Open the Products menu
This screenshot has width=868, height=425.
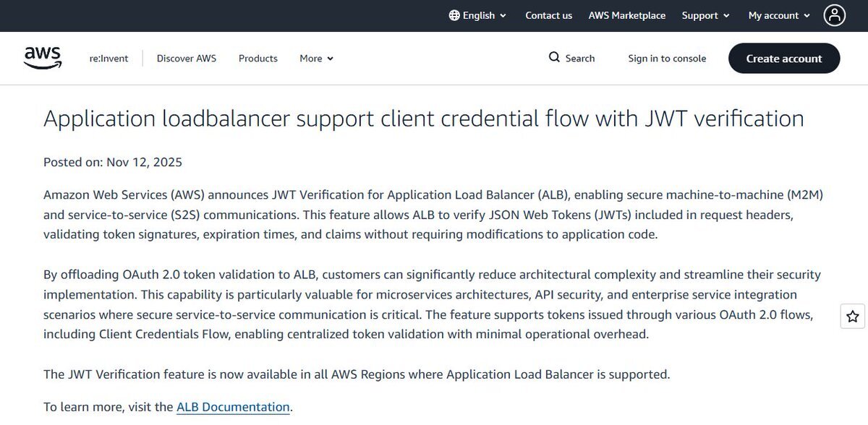(x=258, y=59)
